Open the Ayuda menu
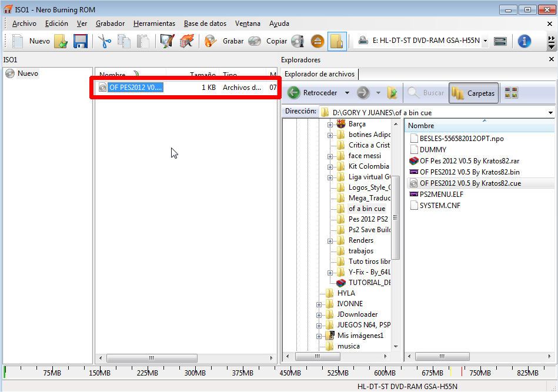The width and height of the screenshot is (558, 392). (279, 24)
